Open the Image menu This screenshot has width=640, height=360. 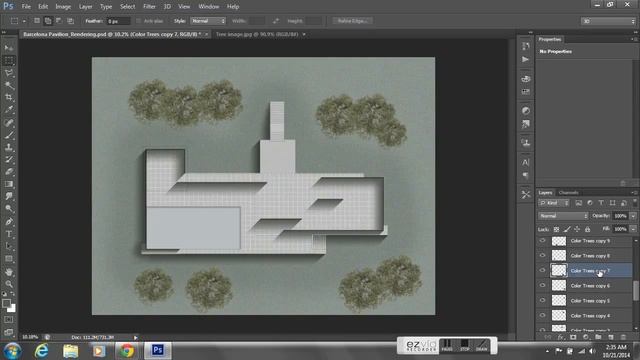63,7
